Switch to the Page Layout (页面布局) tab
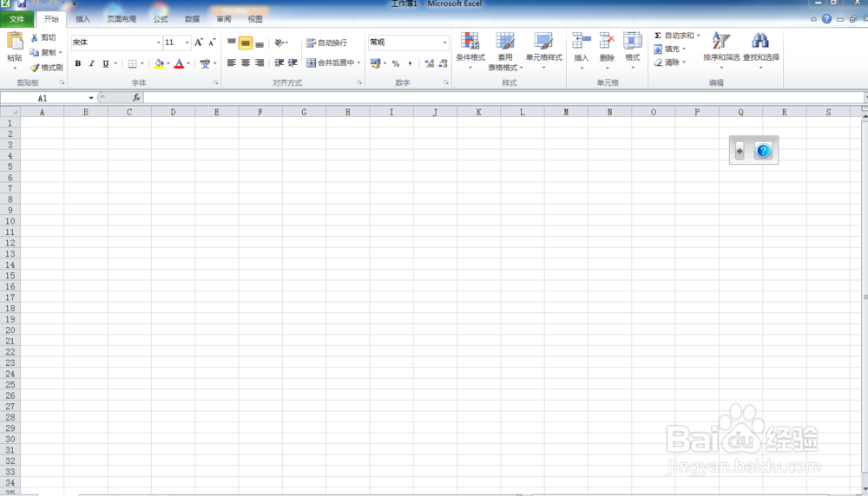This screenshot has height=496, width=868. point(122,19)
